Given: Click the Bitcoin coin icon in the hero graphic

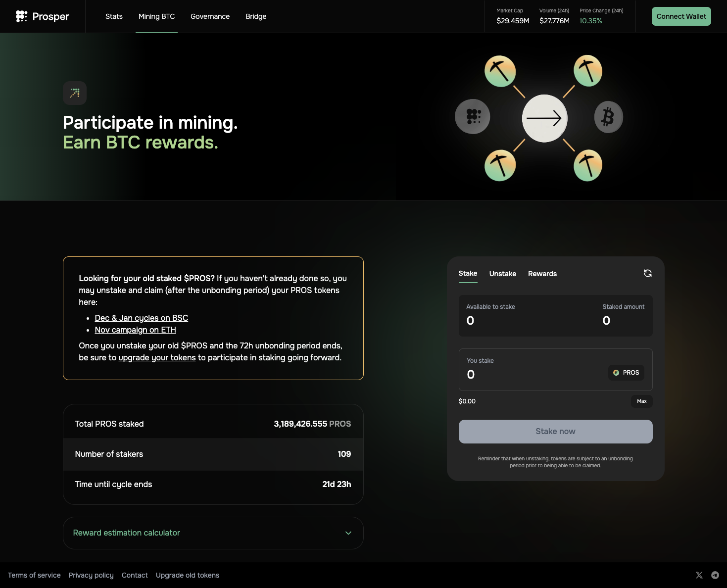Looking at the screenshot, I should tap(608, 117).
